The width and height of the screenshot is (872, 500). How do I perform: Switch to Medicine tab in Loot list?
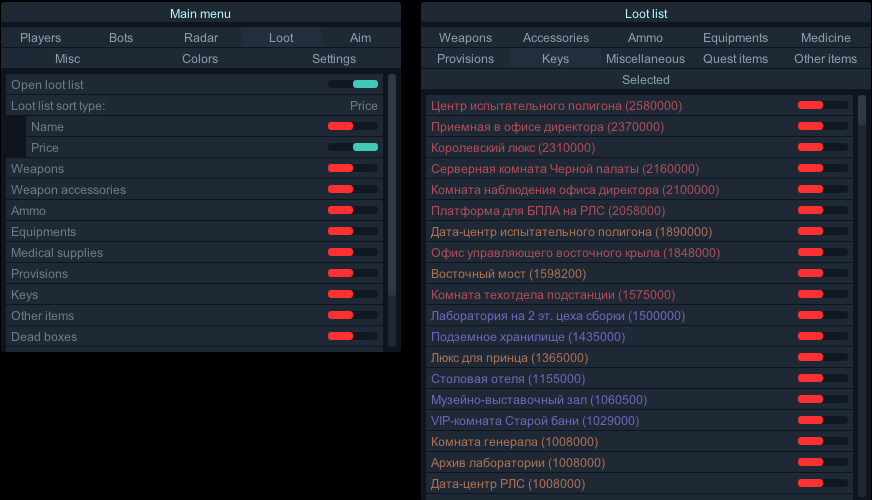tap(825, 38)
